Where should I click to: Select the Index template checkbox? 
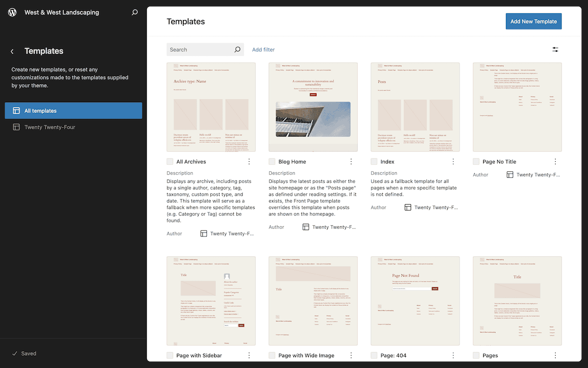coord(374,161)
